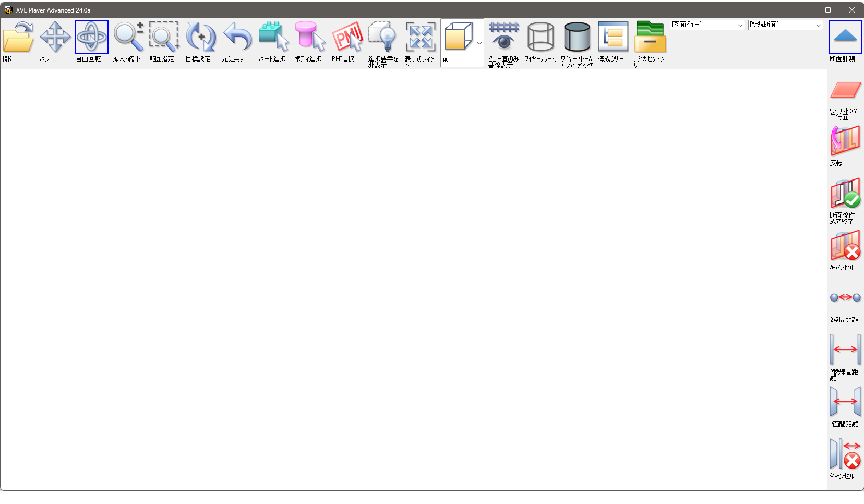864x504 pixels.
Task: Open the 構成ツリー structure tree
Action: pos(613,37)
